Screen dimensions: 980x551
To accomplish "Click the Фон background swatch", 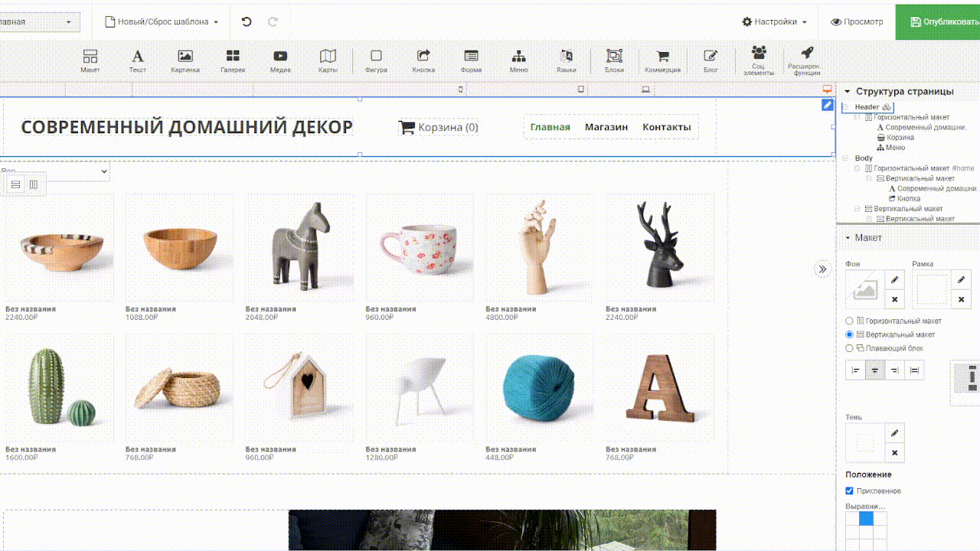I will point(864,289).
